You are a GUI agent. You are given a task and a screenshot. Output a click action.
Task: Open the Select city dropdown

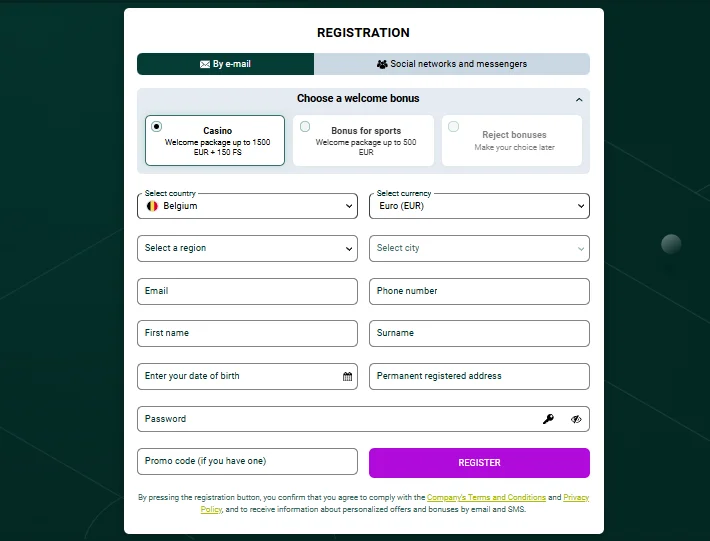click(x=479, y=248)
